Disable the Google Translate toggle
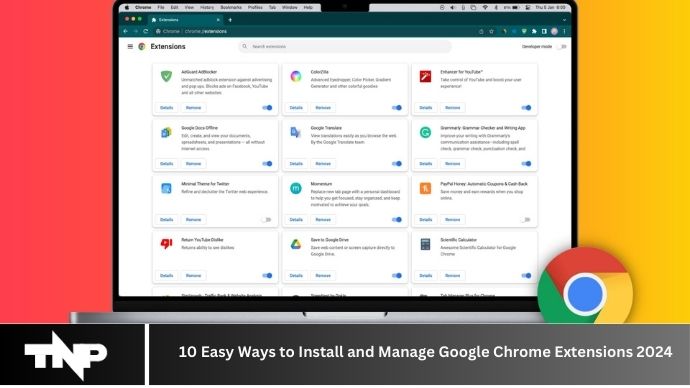The width and height of the screenshot is (690, 388). pyautogui.click(x=396, y=164)
